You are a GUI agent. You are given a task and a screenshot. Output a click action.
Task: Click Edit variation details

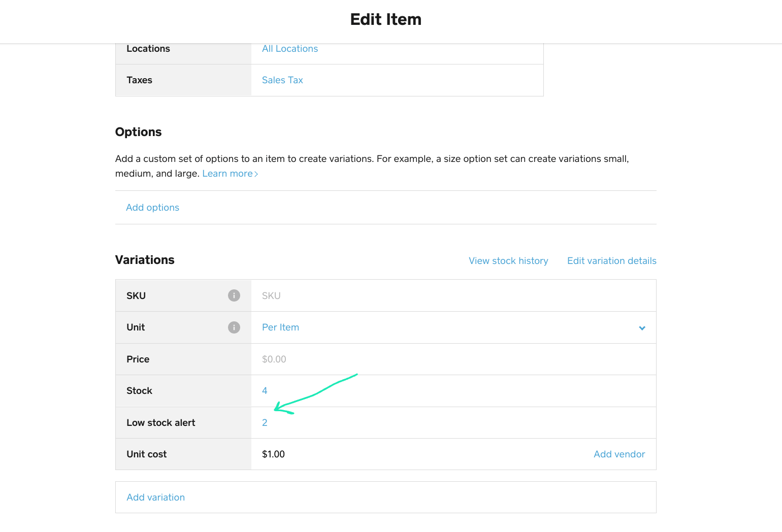(611, 261)
